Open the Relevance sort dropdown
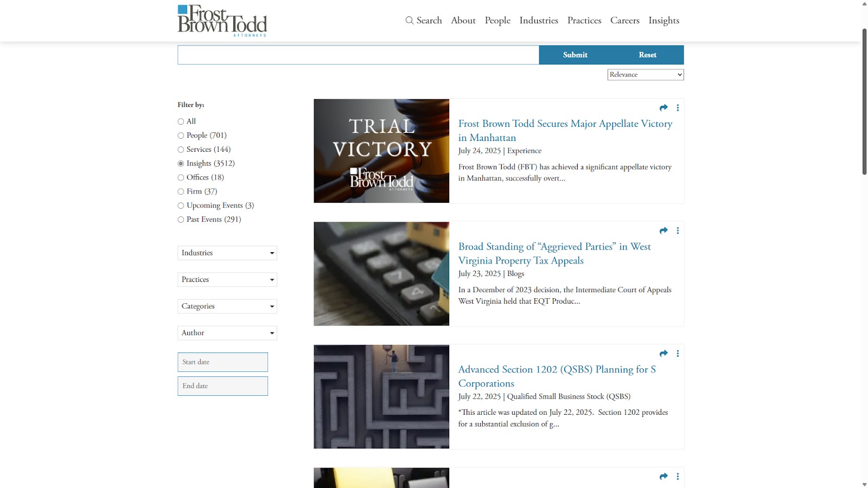This screenshot has width=868, height=488. coord(645,75)
